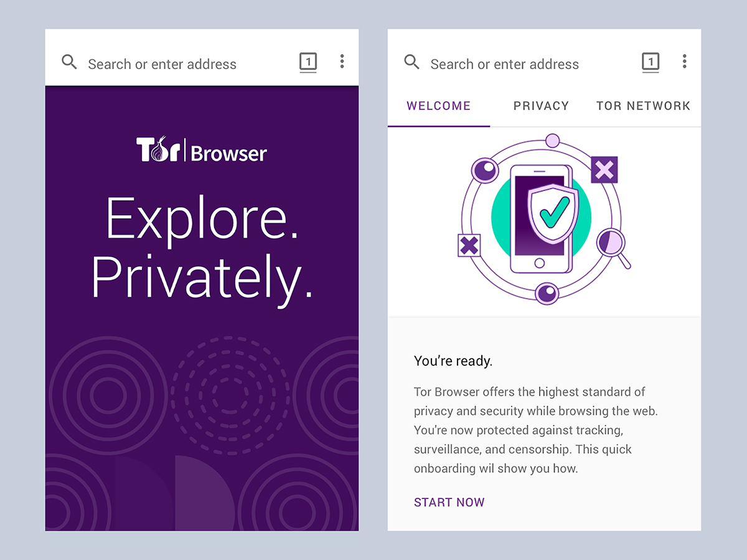Click the left search or enter address field
747x560 pixels.
coord(162,64)
